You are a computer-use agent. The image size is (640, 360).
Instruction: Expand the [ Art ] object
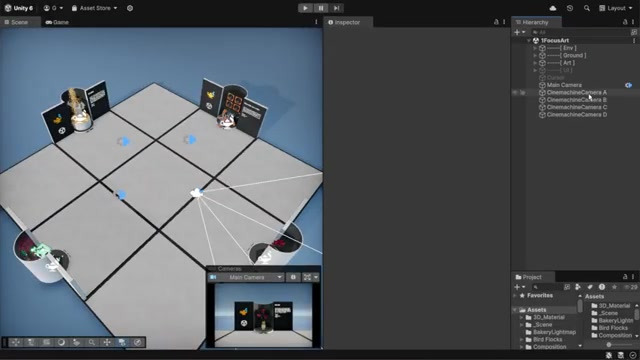535,63
